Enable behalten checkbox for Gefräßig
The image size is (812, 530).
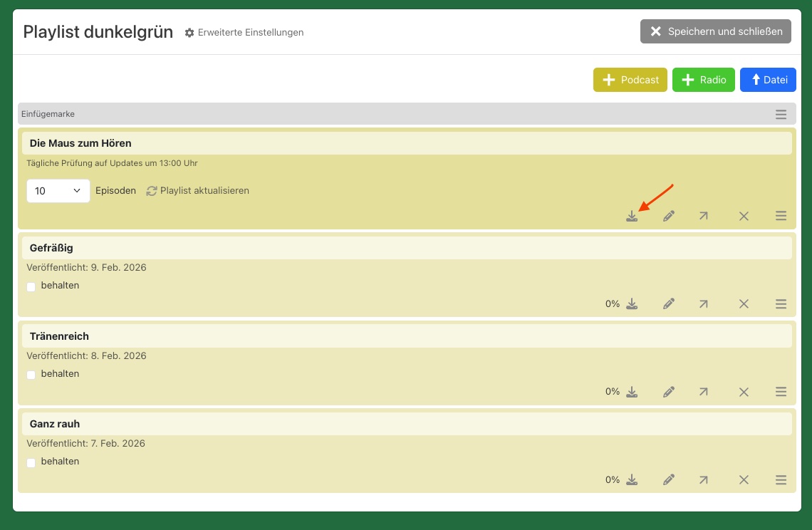pos(31,286)
